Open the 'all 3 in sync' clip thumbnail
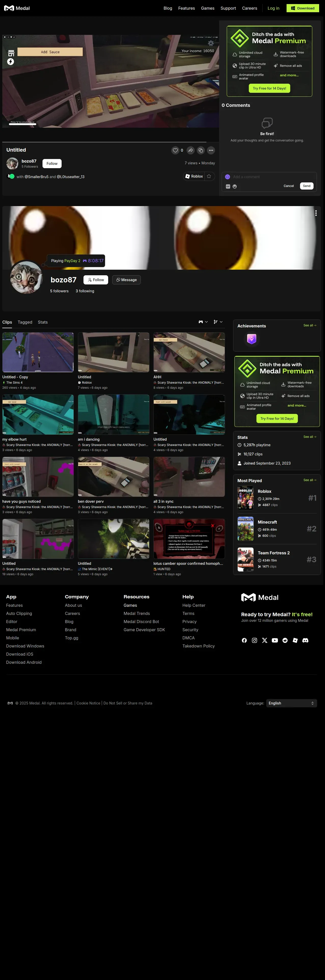This screenshot has height=980, width=325. 189,477
